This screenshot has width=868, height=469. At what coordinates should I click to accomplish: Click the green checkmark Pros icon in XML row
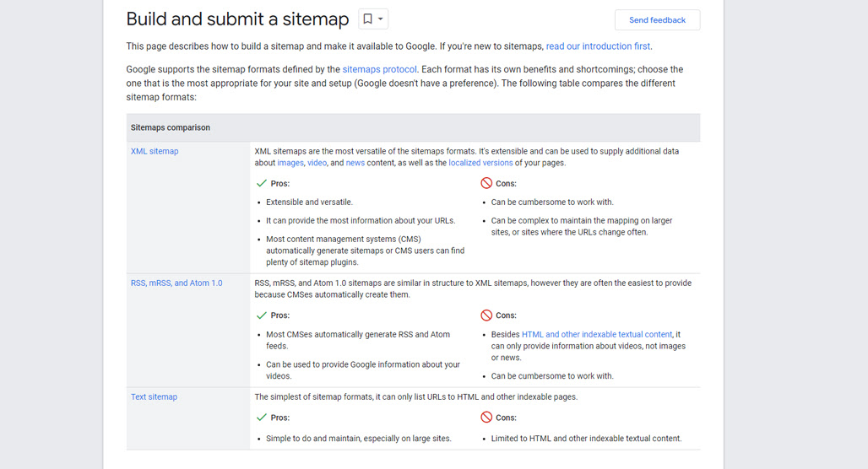(261, 183)
